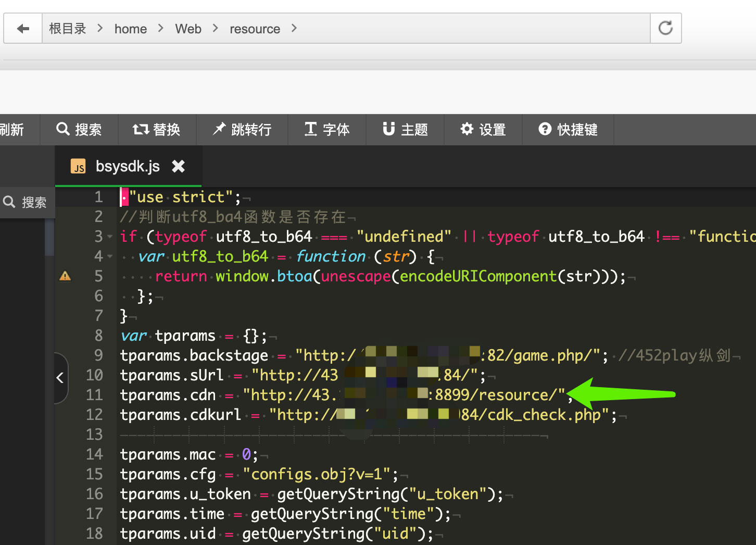Collapse the code fold at line 3
The height and width of the screenshot is (545, 756).
[x=110, y=237]
